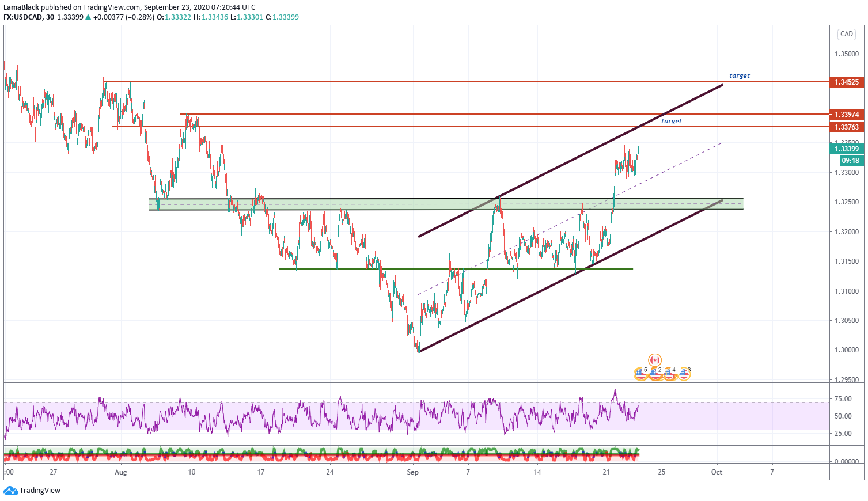
Task: Select the 1.33974 red price label
Action: click(x=846, y=115)
